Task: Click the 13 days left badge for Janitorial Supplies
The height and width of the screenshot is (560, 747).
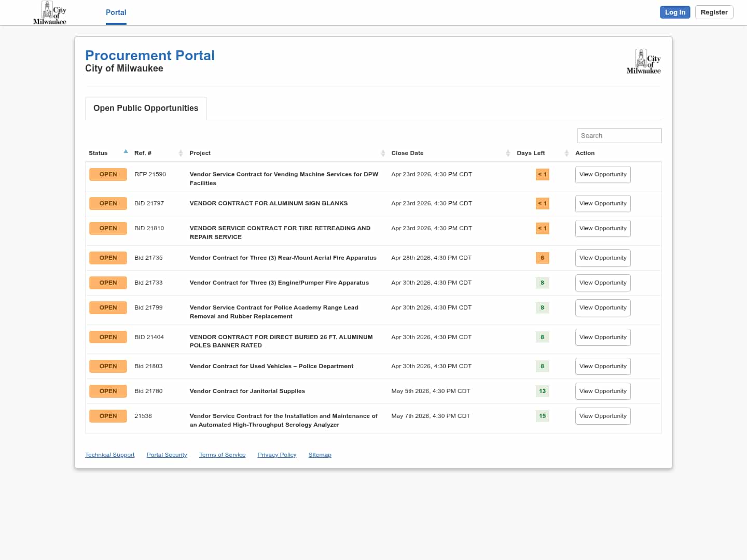Action: pos(542,391)
